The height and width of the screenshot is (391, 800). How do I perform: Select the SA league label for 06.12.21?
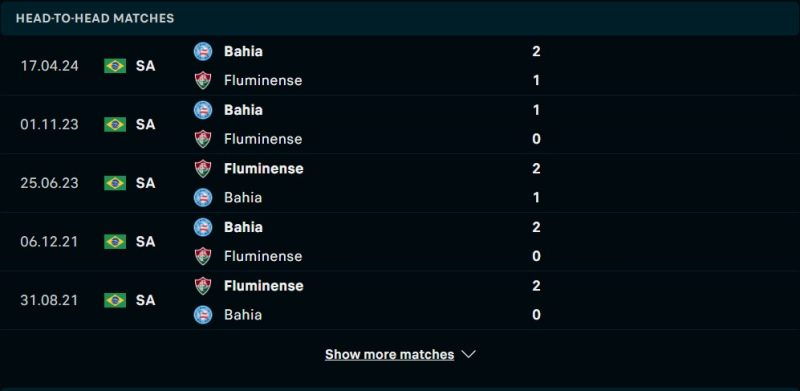145,241
